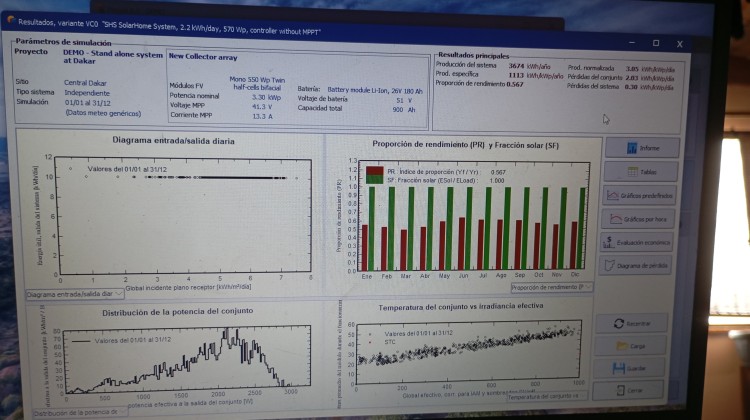Select 'Battery module Li-Ion, 26V 180 Ah' text
750x420 pixels.
point(375,90)
